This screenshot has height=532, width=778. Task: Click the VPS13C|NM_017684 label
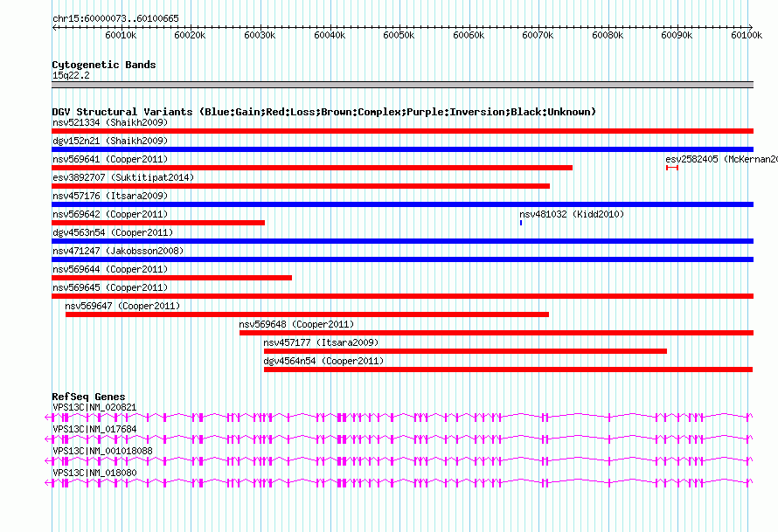(x=94, y=429)
